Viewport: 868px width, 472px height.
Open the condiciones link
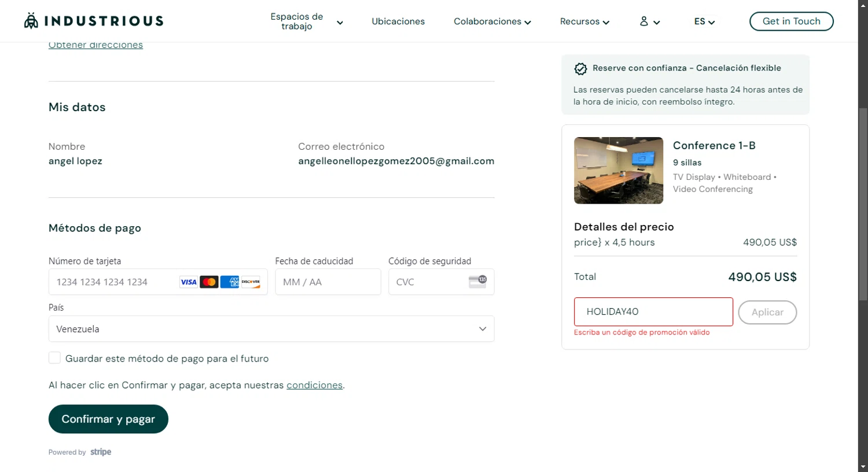tap(314, 385)
